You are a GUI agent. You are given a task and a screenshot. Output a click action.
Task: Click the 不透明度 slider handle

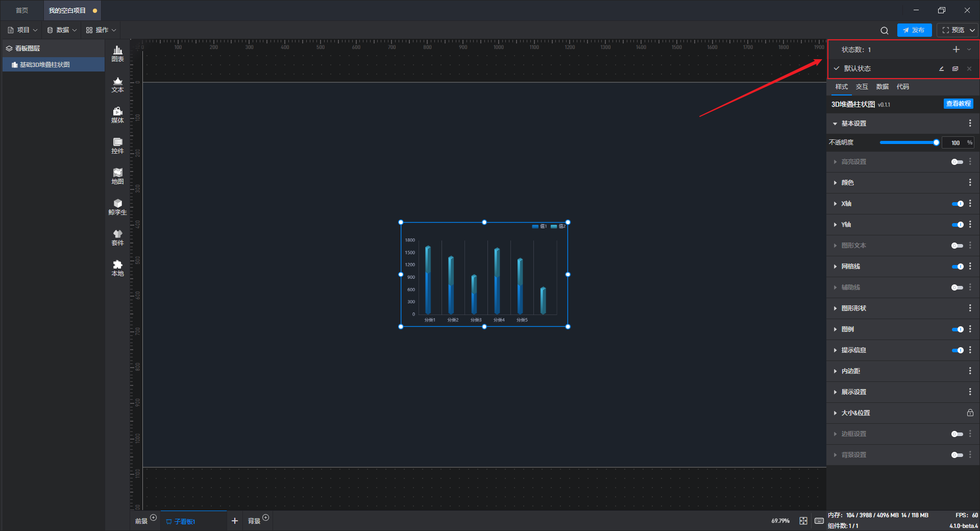pos(936,142)
